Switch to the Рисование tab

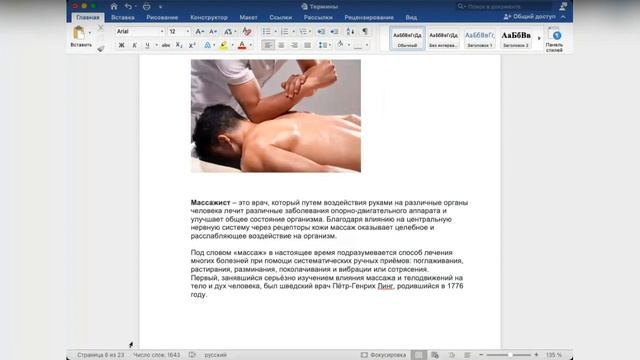coord(162,18)
